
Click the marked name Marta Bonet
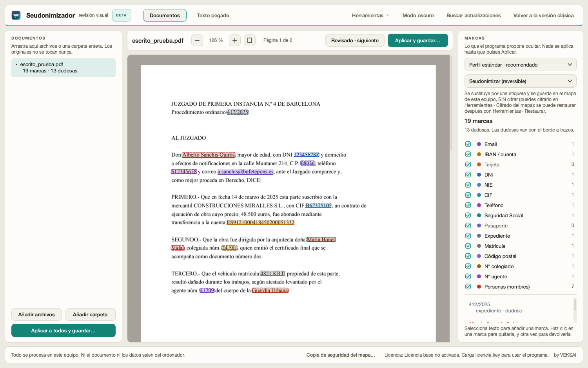tap(321, 240)
